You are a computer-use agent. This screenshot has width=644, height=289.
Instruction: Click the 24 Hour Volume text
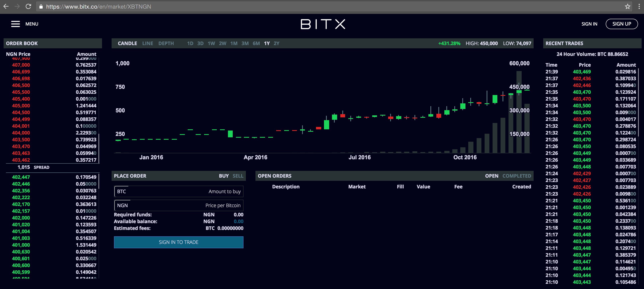point(592,54)
